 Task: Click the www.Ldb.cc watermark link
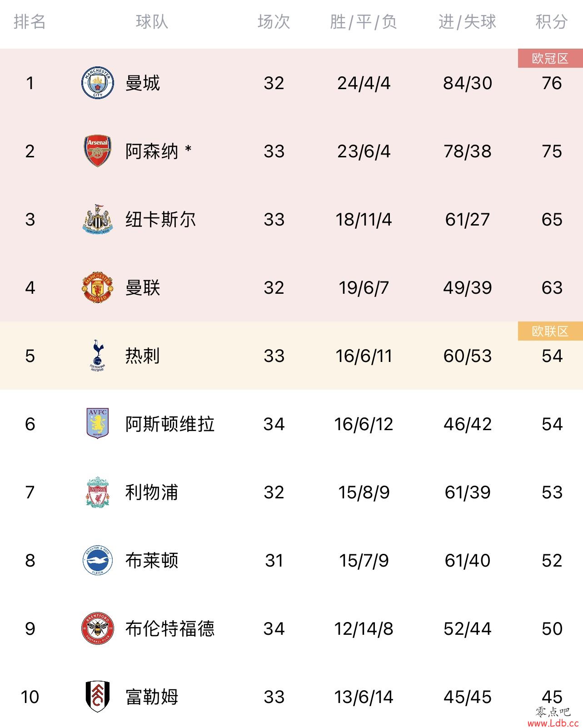[x=553, y=722]
